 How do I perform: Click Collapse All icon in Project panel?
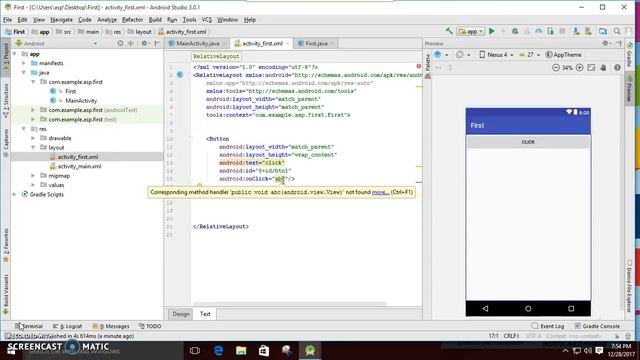pos(131,43)
